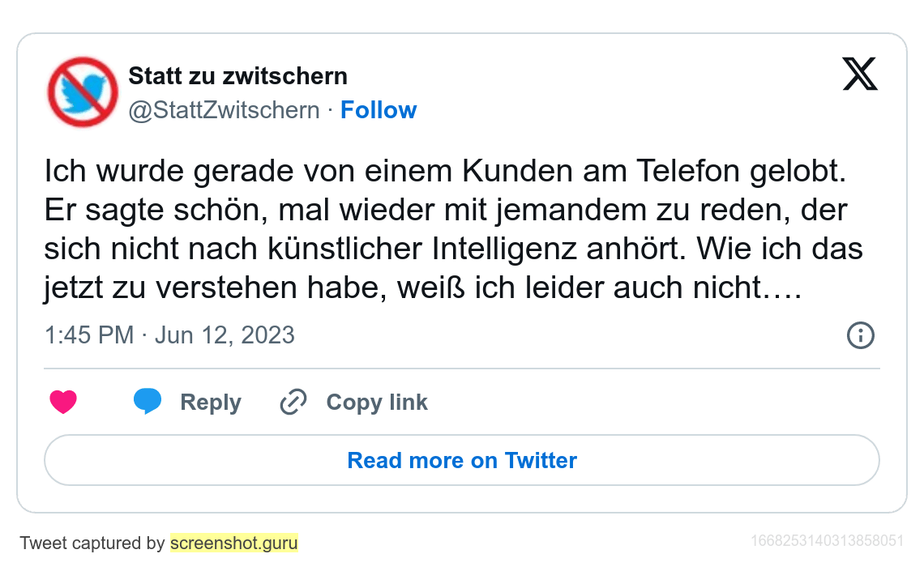Click the X logo icon
The image size is (924, 588).
click(x=860, y=75)
